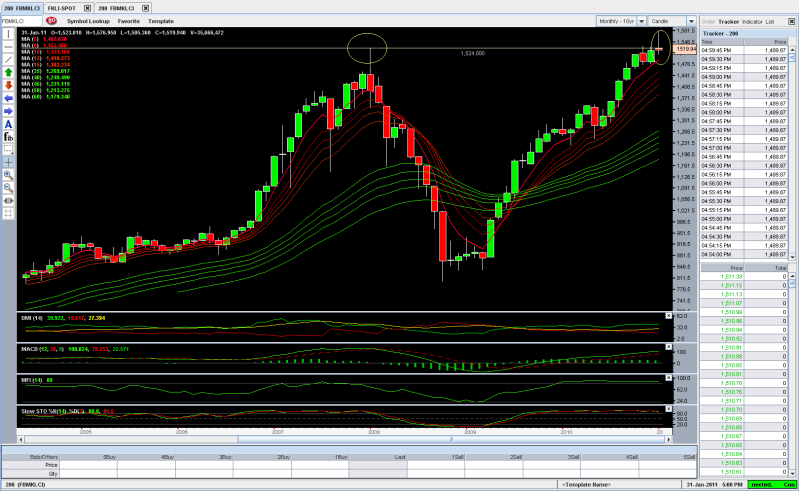Expand the Candle chart type dropdown
The image size is (799, 491).
coord(691,21)
